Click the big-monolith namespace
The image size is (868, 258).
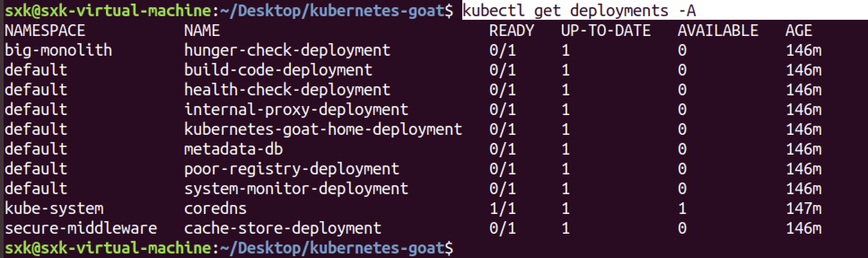pyautogui.click(x=58, y=50)
